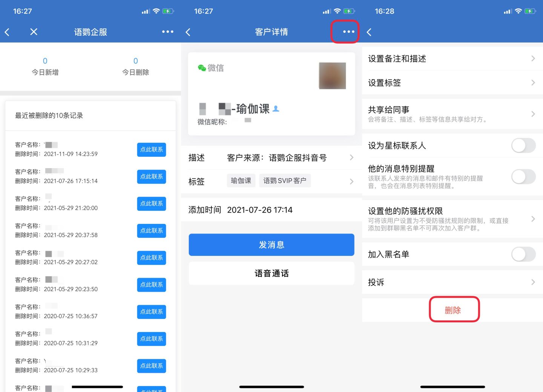The width and height of the screenshot is (543, 392).
Task: Click 点此联系 for 2021-11-09 deleted record
Action: point(152,150)
